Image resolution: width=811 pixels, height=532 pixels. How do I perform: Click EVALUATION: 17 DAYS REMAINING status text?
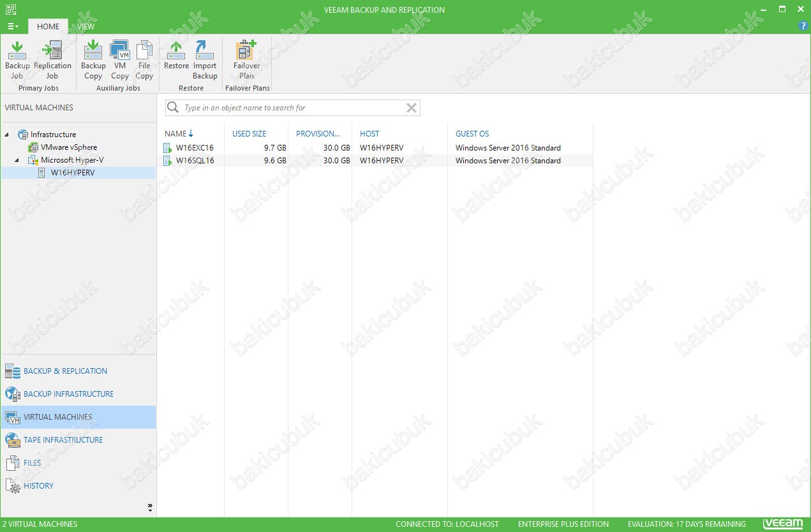[687, 524]
